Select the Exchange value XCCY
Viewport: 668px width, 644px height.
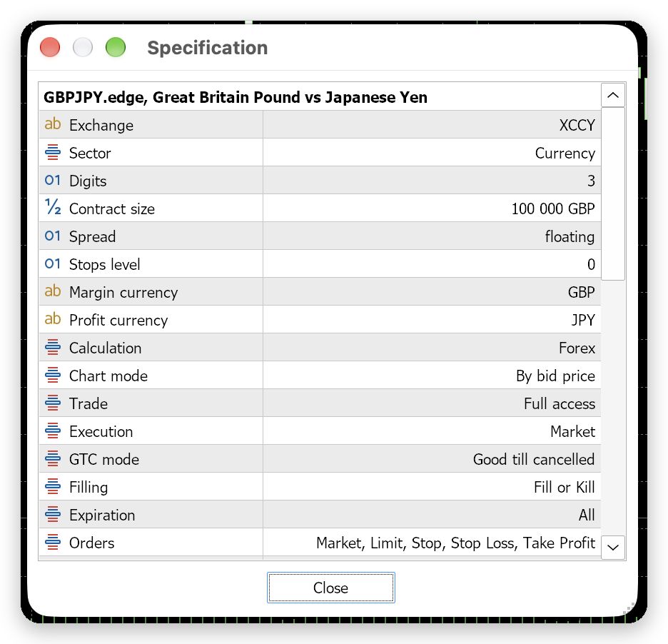577,126
